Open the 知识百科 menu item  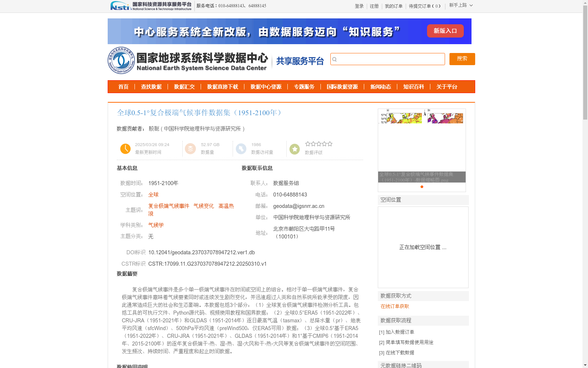[x=414, y=87]
